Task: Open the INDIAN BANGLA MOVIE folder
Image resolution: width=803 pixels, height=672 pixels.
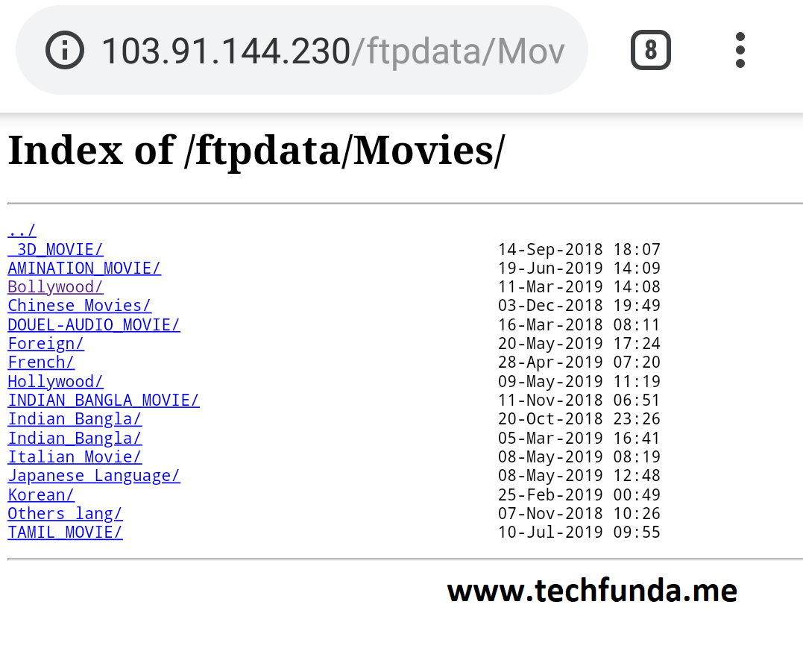Action: (103, 400)
